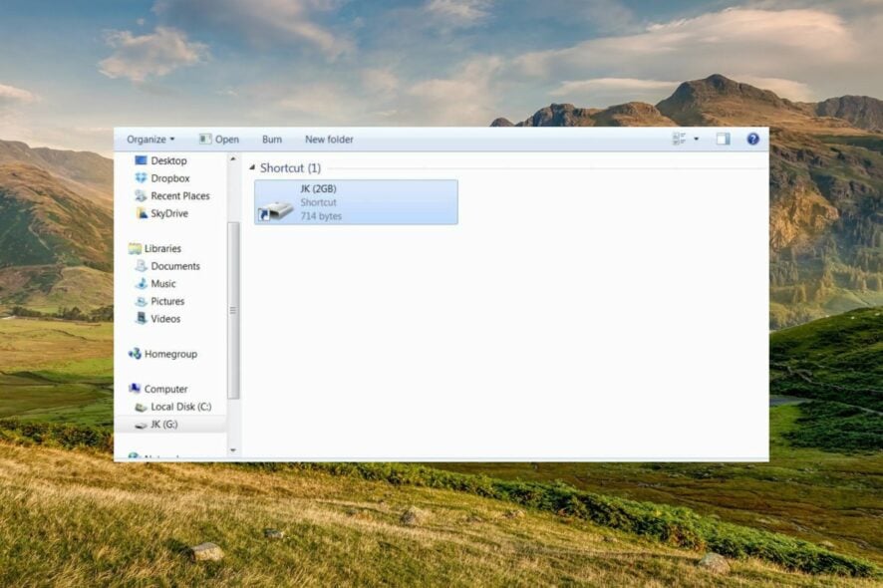Click the SkyDrive icon
Image resolution: width=883 pixels, height=588 pixels.
(142, 213)
